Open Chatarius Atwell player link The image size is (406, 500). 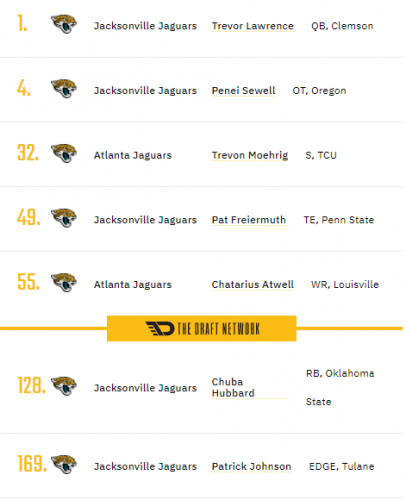point(253,285)
